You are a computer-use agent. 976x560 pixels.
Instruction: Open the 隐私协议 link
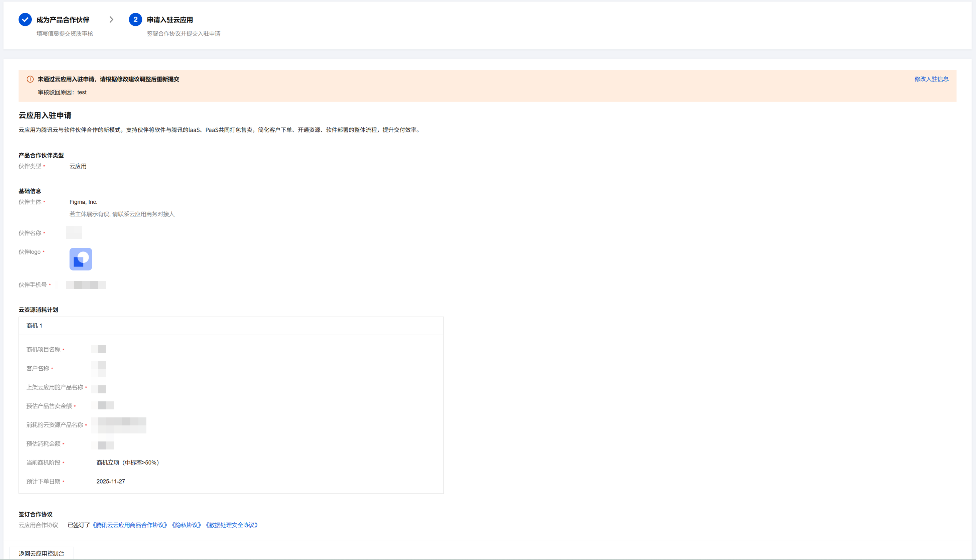tap(186, 525)
